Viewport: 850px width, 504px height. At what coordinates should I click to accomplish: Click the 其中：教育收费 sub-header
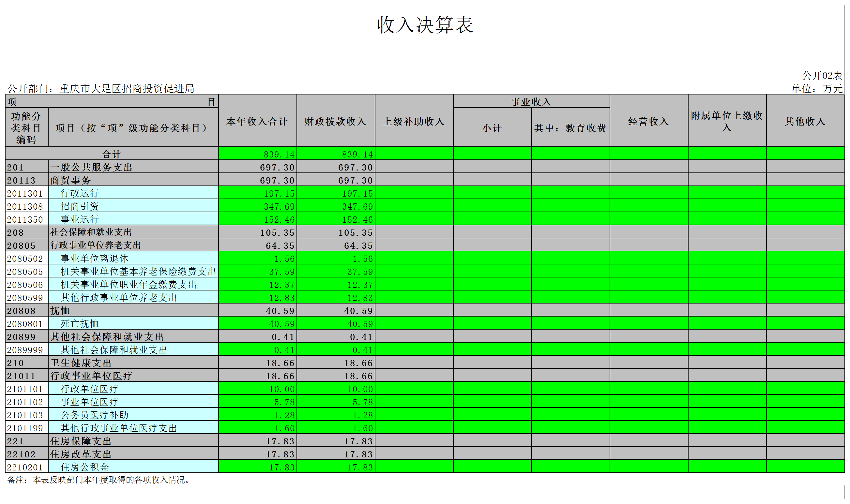point(570,128)
